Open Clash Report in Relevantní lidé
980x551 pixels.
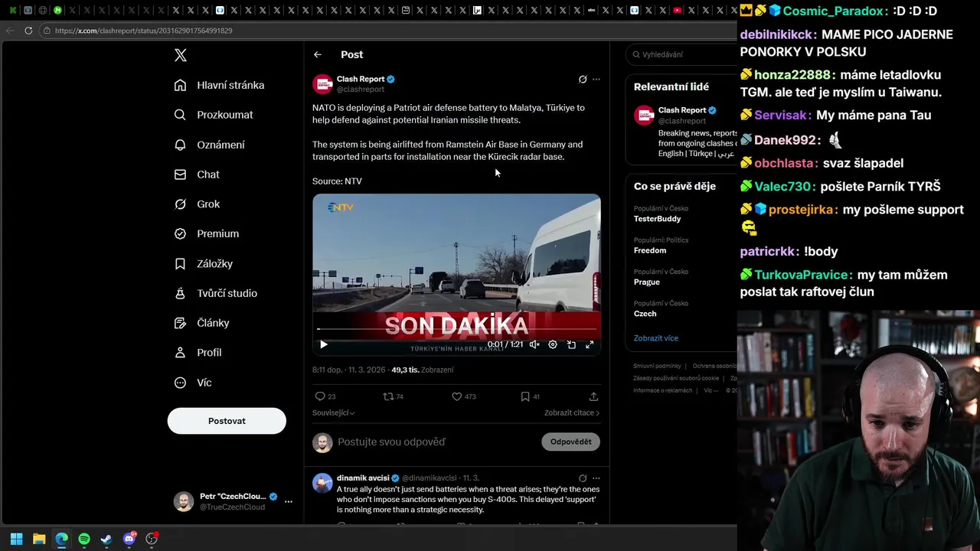point(682,110)
